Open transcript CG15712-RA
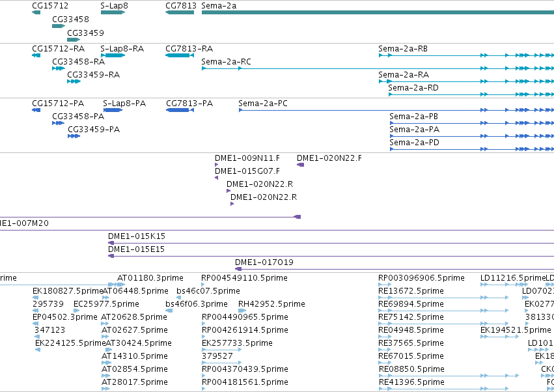Screen dimensions: 554x392 59,48
